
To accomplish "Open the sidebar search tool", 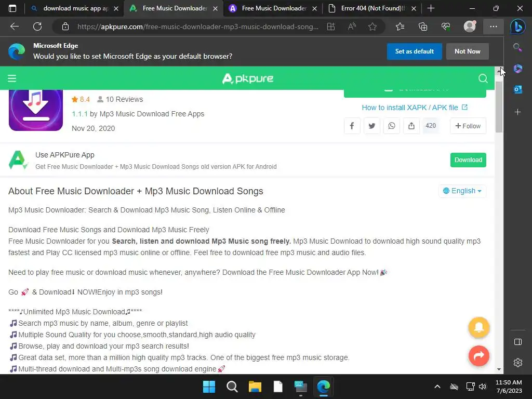I will 517,47.
